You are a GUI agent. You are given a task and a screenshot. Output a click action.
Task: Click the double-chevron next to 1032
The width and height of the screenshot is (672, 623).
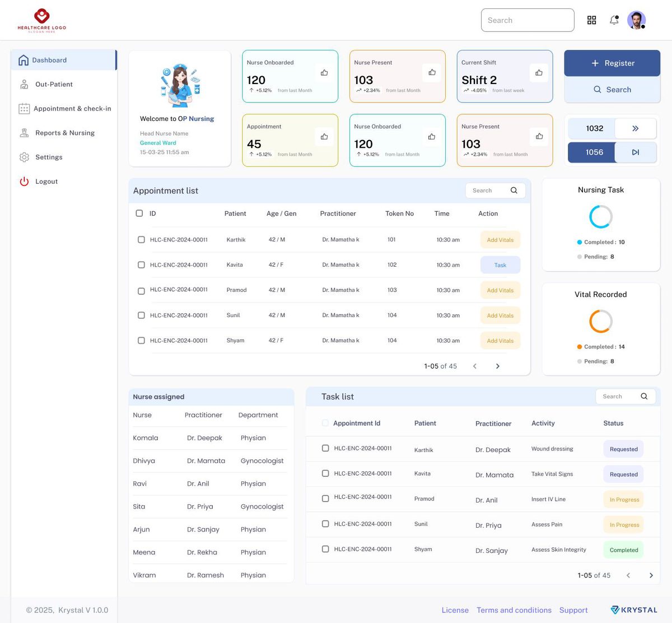click(636, 128)
